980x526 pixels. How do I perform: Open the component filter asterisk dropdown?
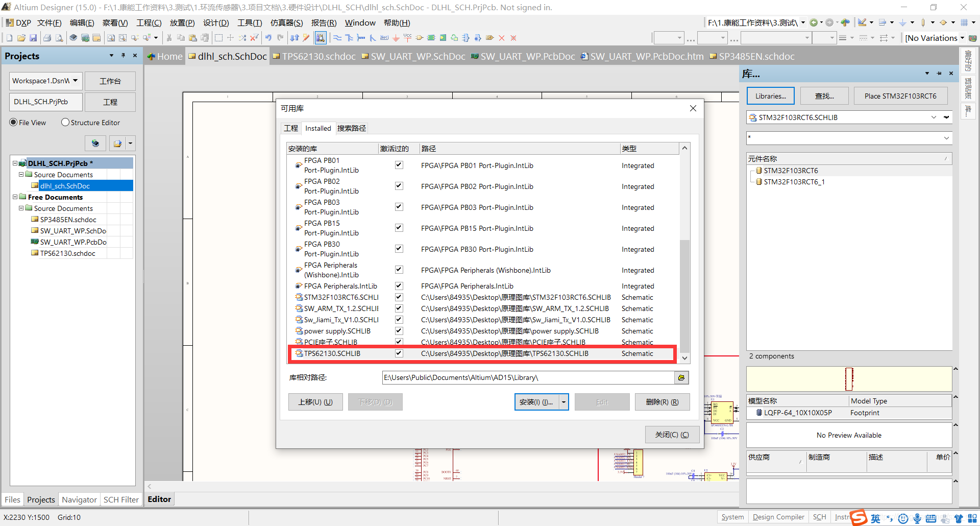[x=946, y=138]
